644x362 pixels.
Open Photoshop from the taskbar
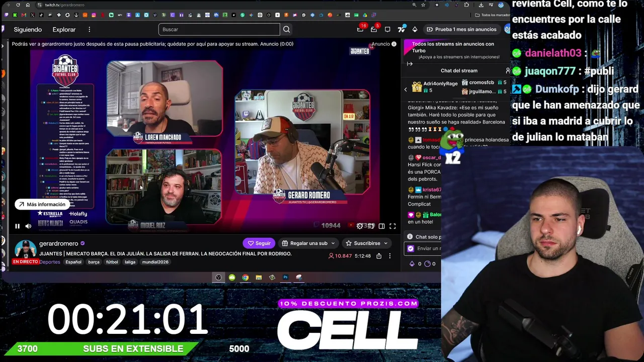(285, 278)
